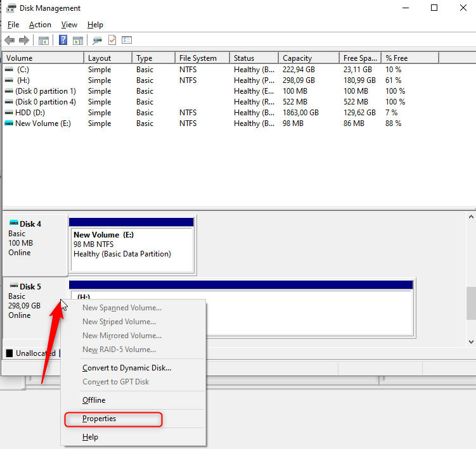Open the Help menu in menu bar

click(x=95, y=25)
